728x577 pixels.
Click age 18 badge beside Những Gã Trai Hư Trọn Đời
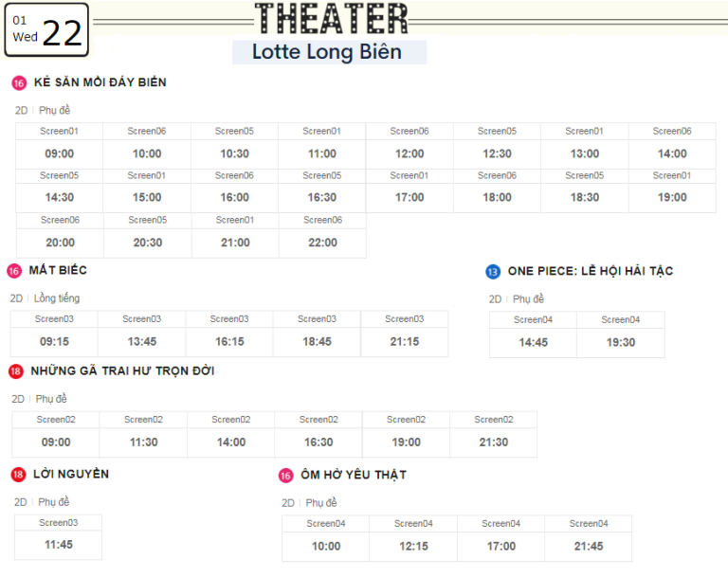(16, 371)
